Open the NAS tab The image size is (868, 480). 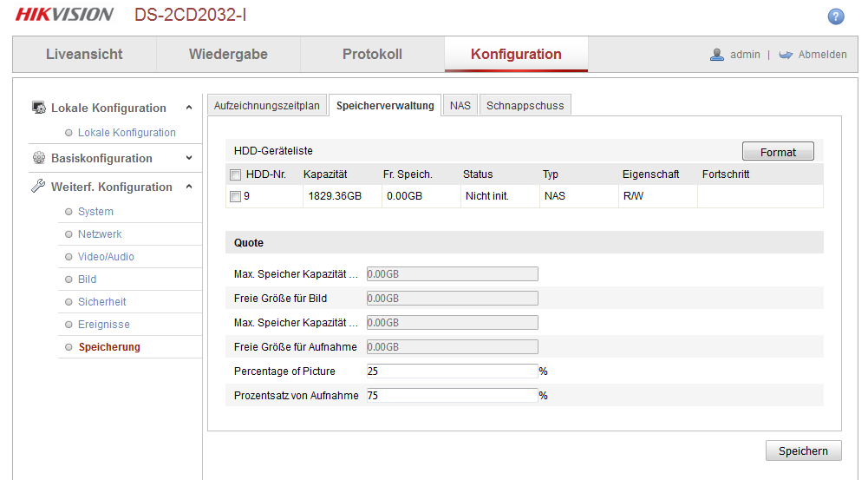tap(460, 106)
